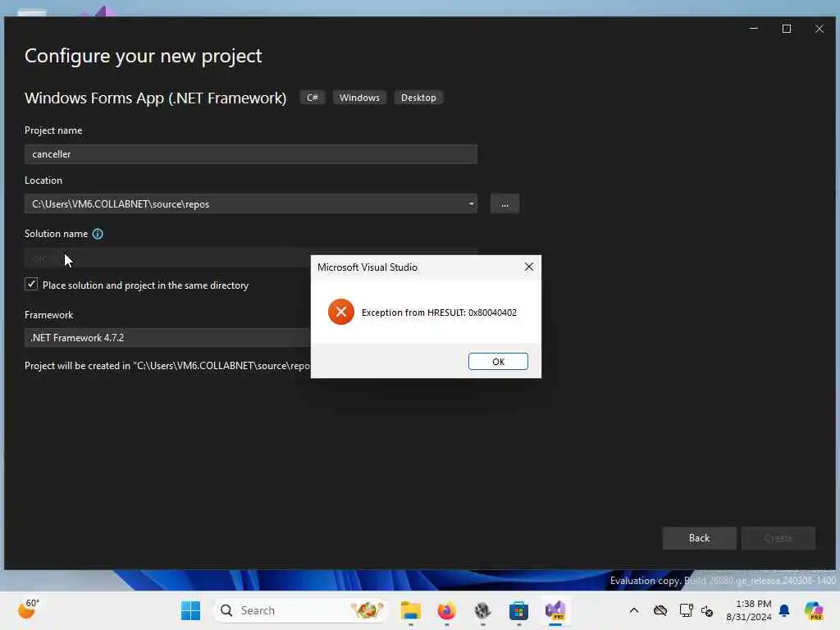This screenshot has width=840, height=630.
Task: Toggle Place solution and project in same directory
Action: point(31,285)
